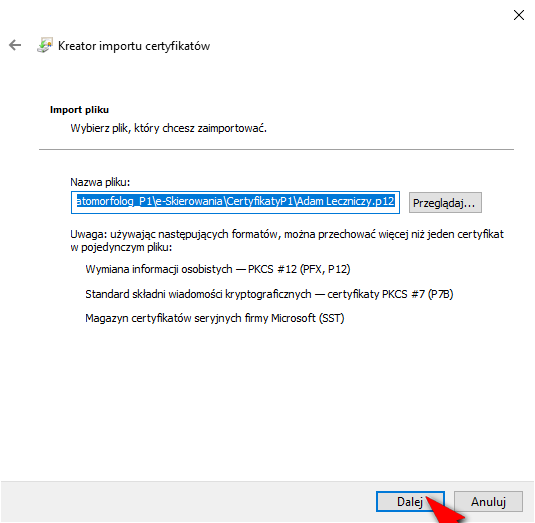Click the 'Nazwa pliku:' label
The image size is (535, 523).
[100, 182]
